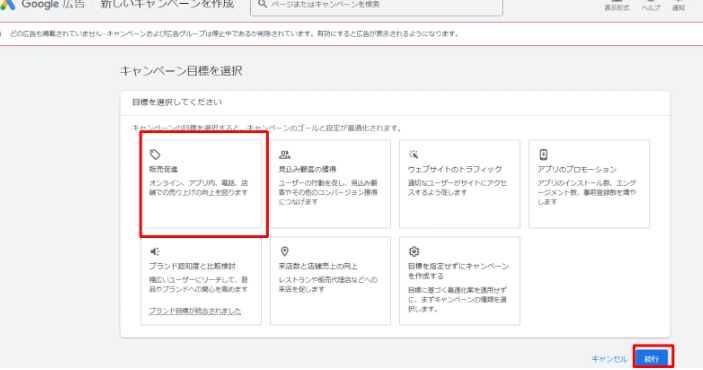Select the 販売促進 campaign goal card

pyautogui.click(x=201, y=183)
